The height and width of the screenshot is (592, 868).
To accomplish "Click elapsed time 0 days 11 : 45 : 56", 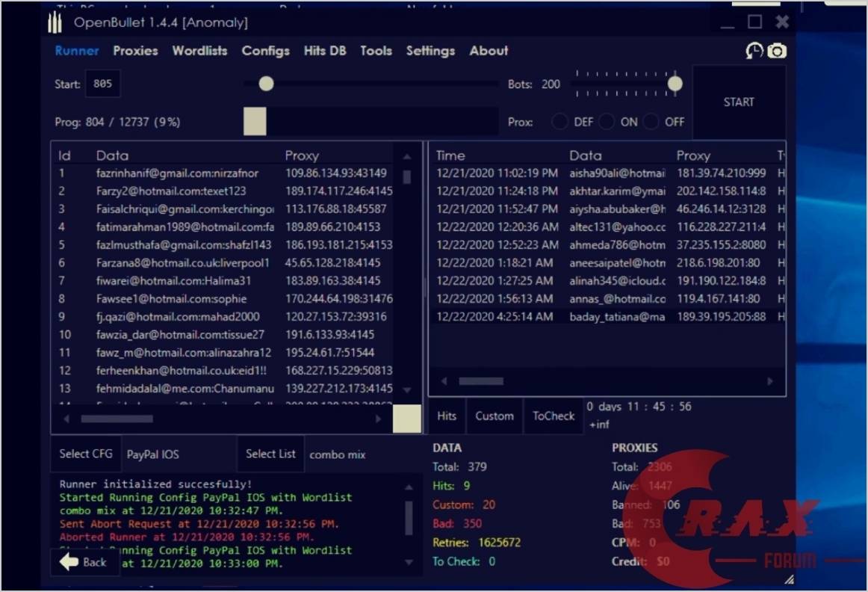I will pyautogui.click(x=639, y=407).
